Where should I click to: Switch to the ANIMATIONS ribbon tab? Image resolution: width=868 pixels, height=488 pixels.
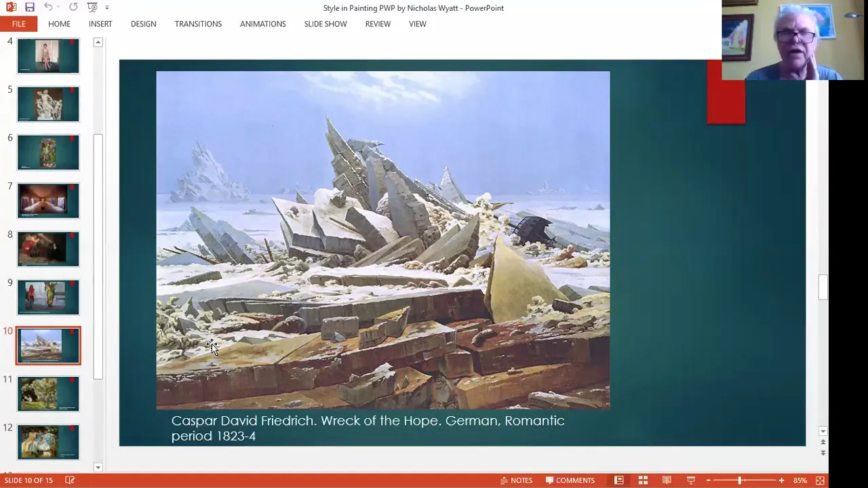click(x=262, y=24)
